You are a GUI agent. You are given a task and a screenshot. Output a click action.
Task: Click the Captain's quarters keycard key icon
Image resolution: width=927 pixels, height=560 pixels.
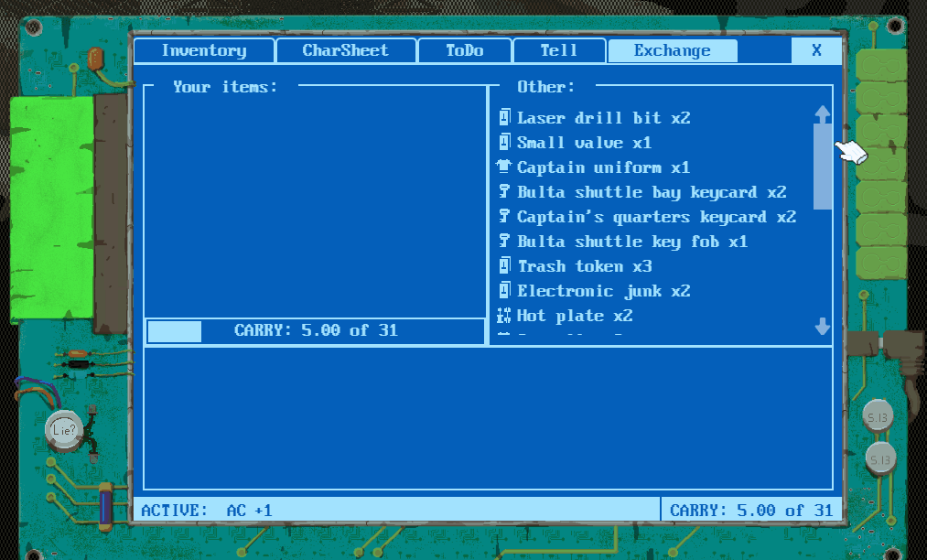[x=504, y=216]
